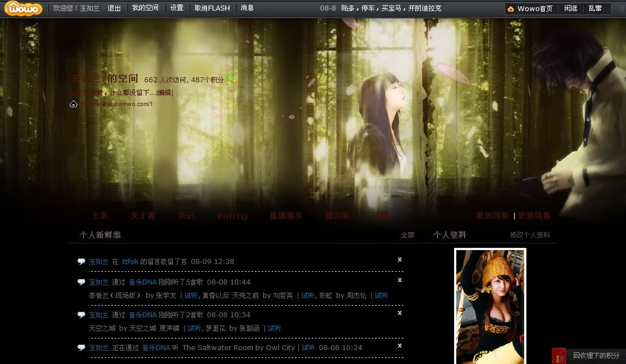Click speech bubble icon on ttfok留言板 entry
Viewport: 626px width, 364px height.
81,262
